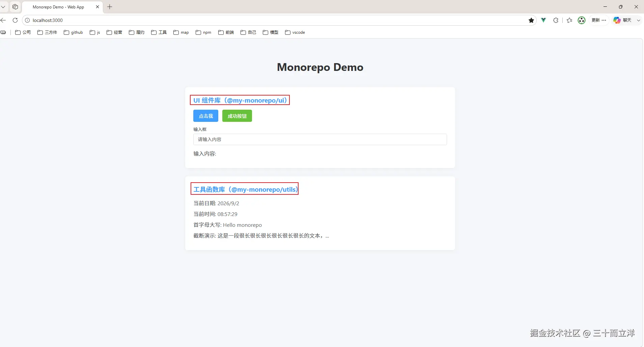Open the extensions puzzle icon
Viewport: 644px width, 347px height.
pyautogui.click(x=556, y=20)
